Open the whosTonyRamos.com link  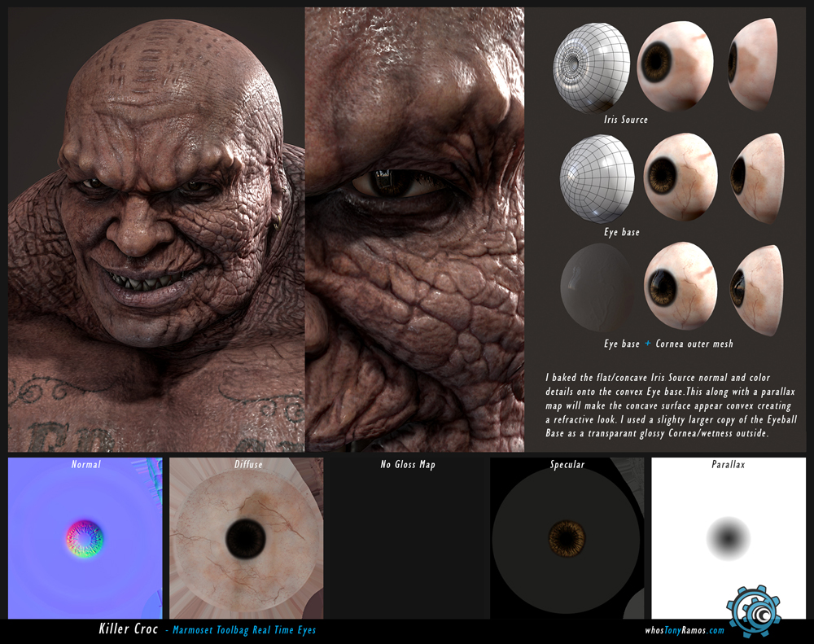tap(685, 630)
